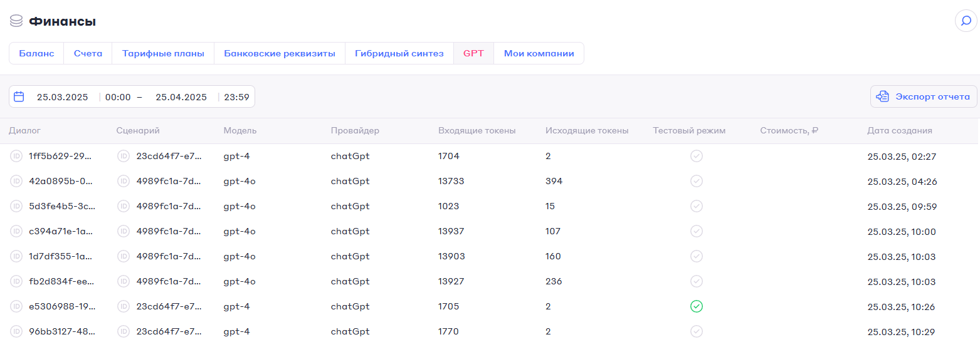This screenshot has width=980, height=347.
Task: Click test mode checkmark in 1ff5b629 row
Action: tap(696, 156)
